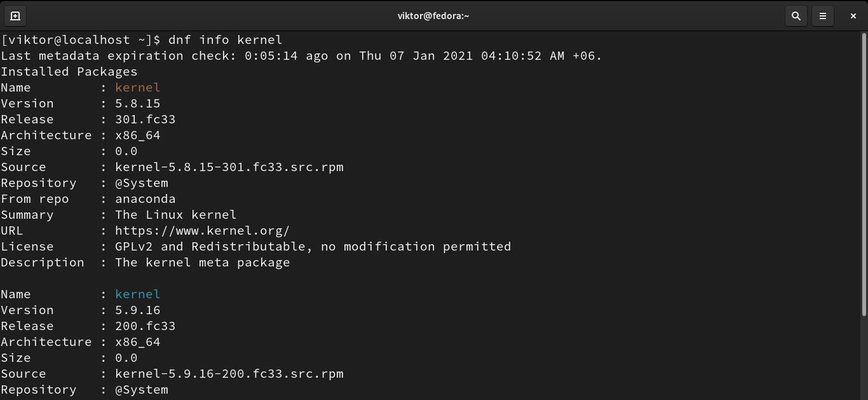Click the blue kernel package name

pos(137,294)
